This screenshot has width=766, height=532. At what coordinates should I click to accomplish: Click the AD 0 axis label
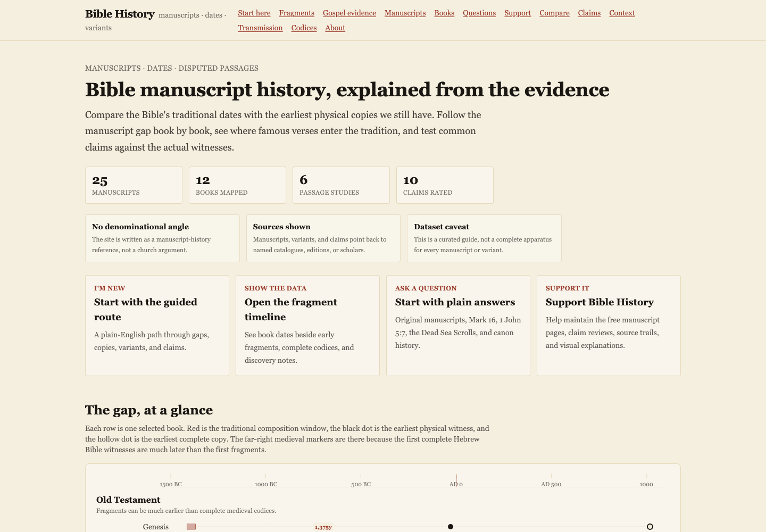tap(456, 484)
